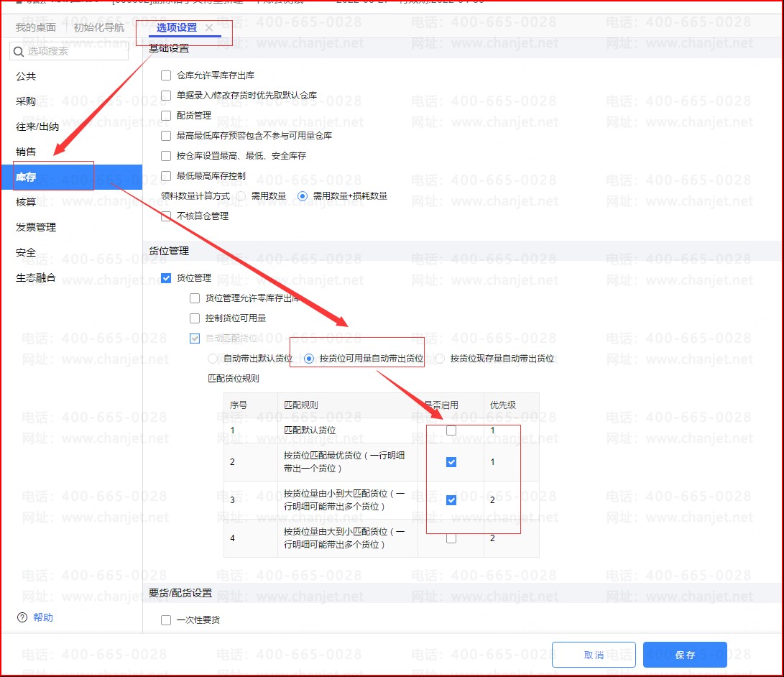Tick 最高最低库存预警包含不参与可用量仓库 checkbox
The width and height of the screenshot is (784, 677).
(166, 136)
